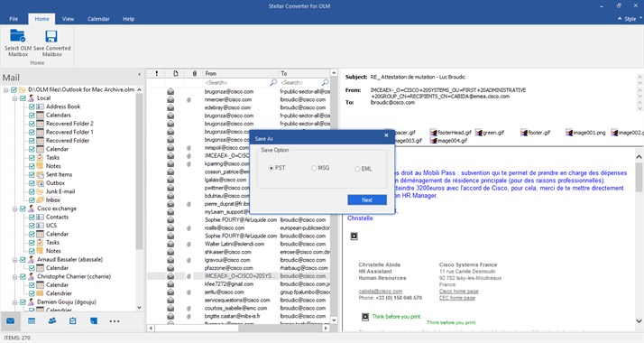Click the Next button
This screenshot has width=644, height=343.
tap(367, 200)
